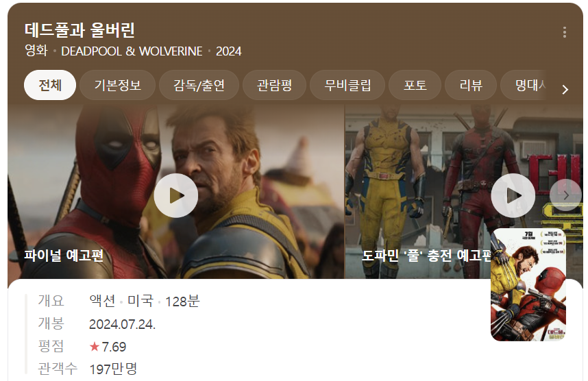The width and height of the screenshot is (588, 381).
Task: Go to the 관람평 tab
Action: pyautogui.click(x=275, y=85)
